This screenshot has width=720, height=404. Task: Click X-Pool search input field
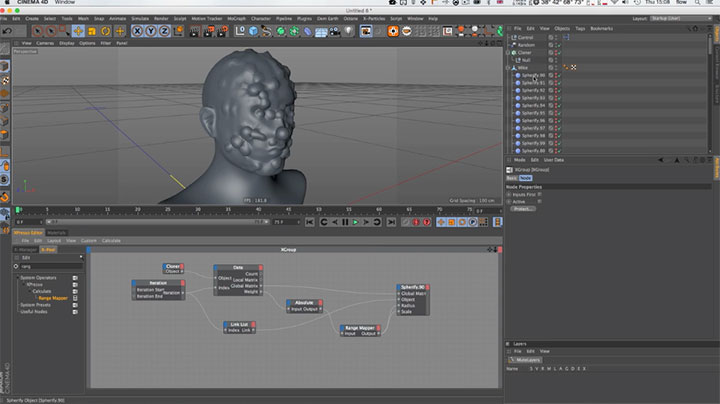tap(51, 266)
